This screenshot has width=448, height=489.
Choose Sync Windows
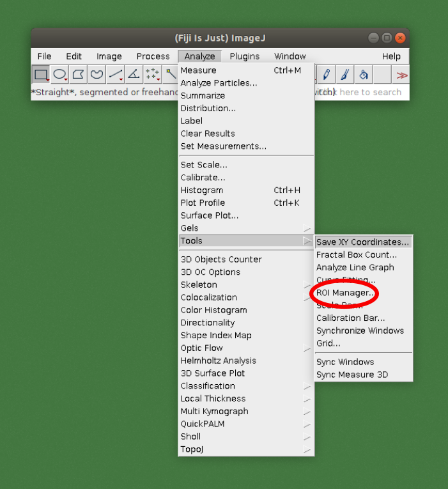pos(364,362)
